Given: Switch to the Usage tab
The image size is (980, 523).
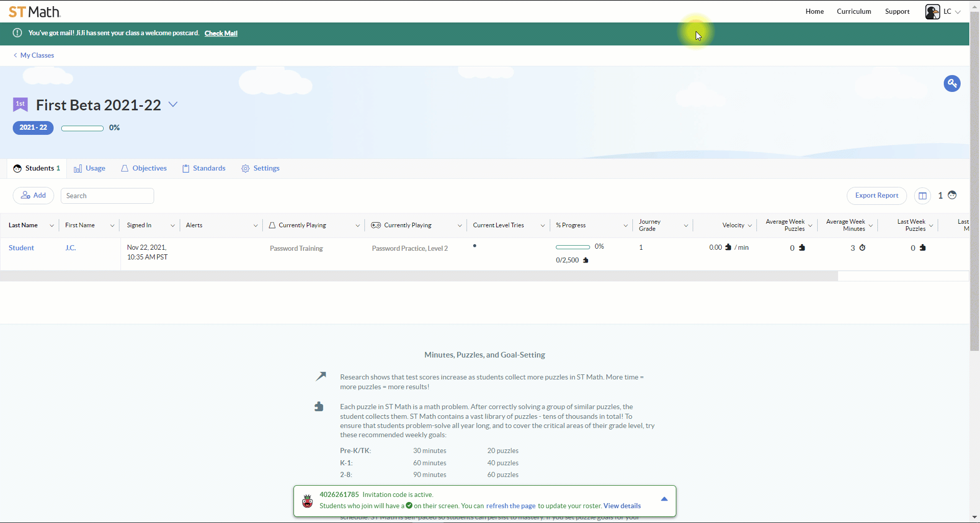Looking at the screenshot, I should (90, 169).
